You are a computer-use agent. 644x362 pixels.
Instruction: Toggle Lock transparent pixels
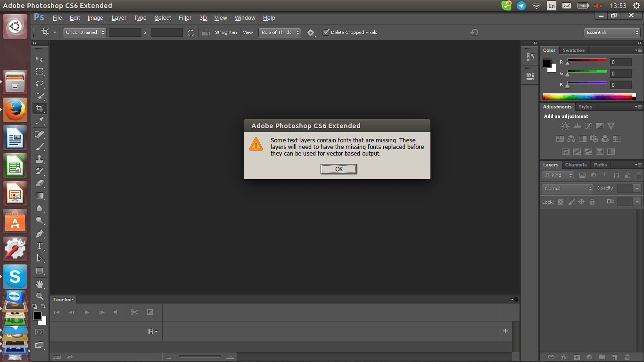point(561,202)
